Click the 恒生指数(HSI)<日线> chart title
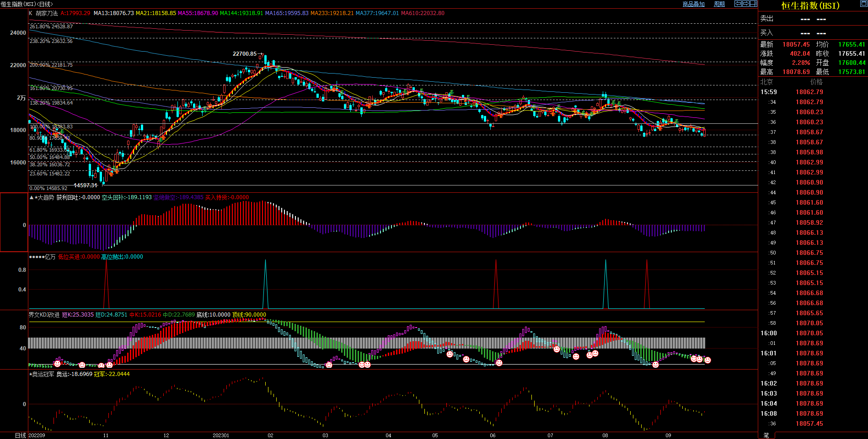 pos(27,4)
